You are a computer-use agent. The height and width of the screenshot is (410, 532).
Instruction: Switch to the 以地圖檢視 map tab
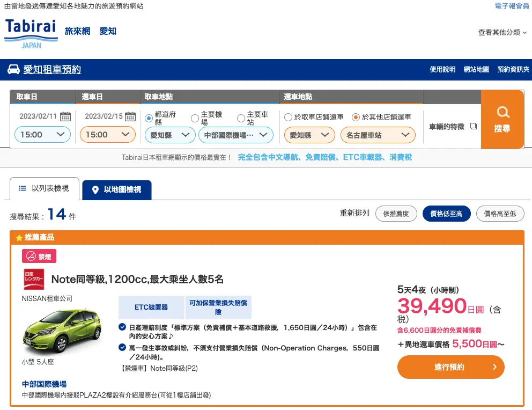(116, 190)
